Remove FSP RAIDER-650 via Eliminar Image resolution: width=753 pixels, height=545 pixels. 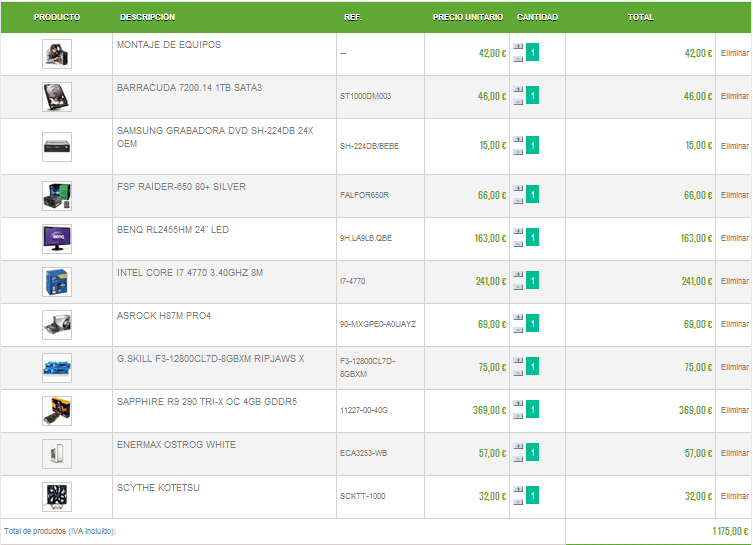pos(734,195)
